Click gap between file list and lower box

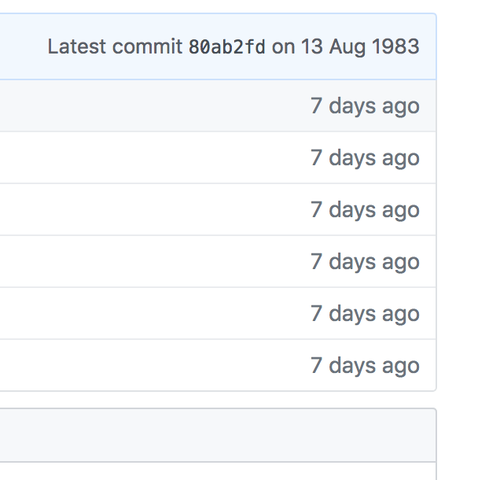coord(217,400)
